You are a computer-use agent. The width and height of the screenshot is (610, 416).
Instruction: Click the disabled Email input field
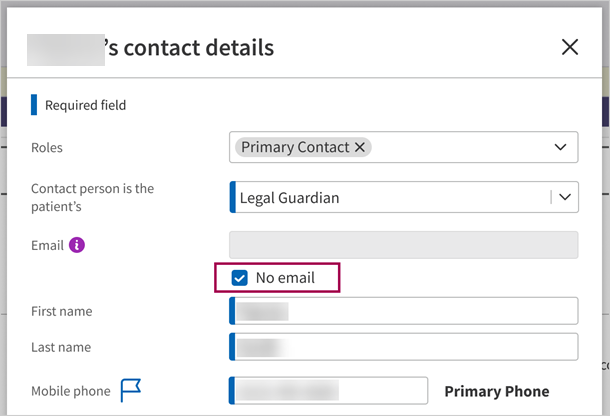(x=404, y=245)
